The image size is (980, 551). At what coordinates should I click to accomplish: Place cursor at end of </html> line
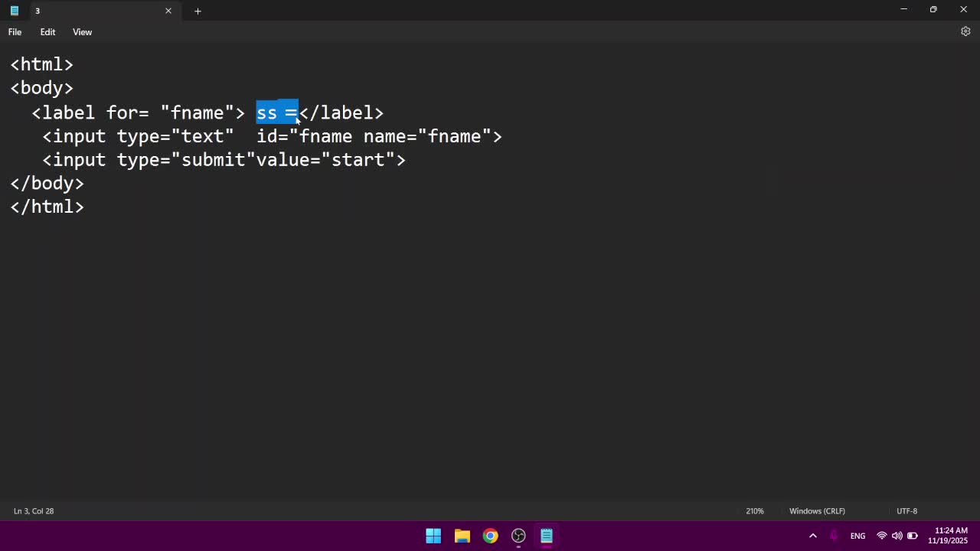[85, 207]
